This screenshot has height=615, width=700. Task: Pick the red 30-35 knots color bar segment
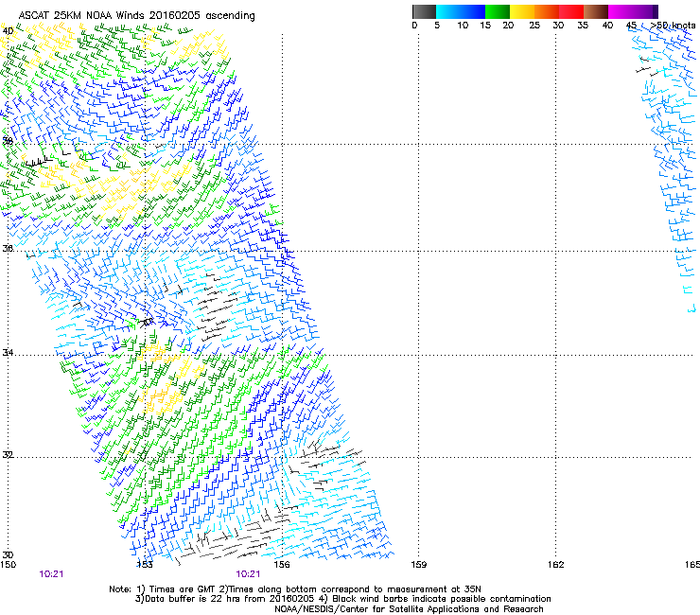pos(571,11)
